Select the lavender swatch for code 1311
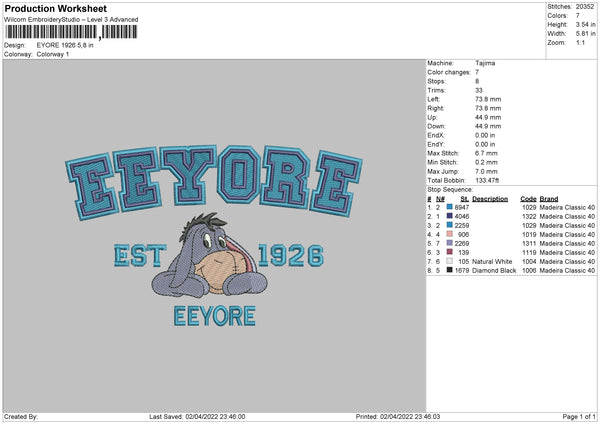The width and height of the screenshot is (600, 424). (450, 243)
